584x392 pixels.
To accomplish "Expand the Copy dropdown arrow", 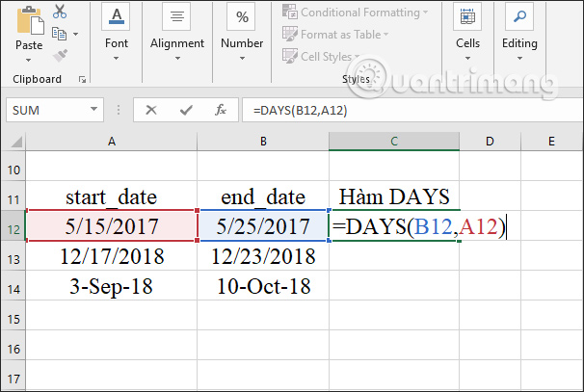I will click(x=75, y=35).
